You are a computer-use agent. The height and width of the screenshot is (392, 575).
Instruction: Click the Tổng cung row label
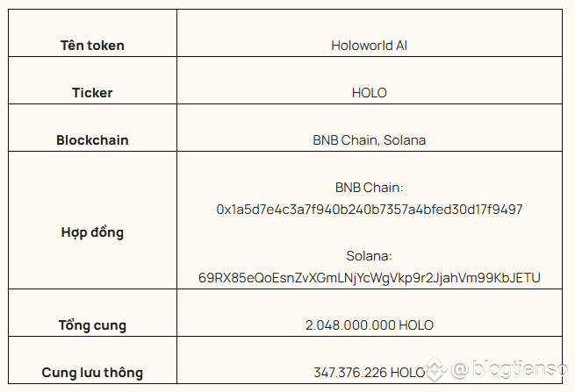click(92, 325)
